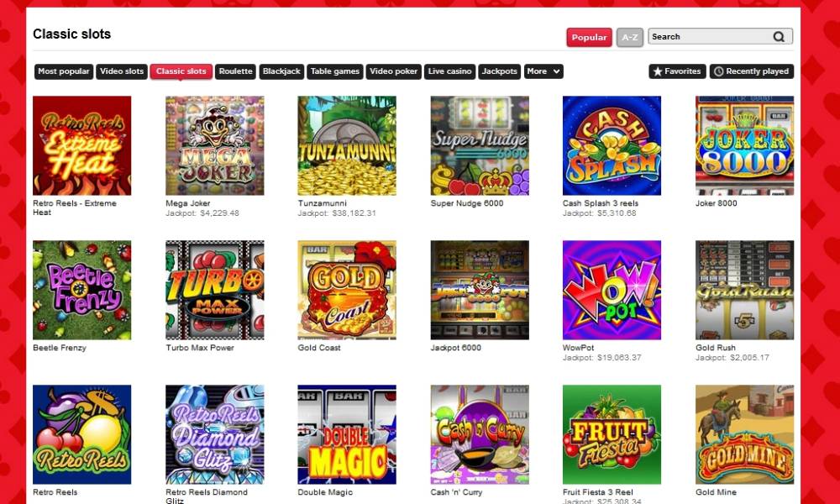Viewport: 840px width, 504px height.
Task: Select the Turbo Max Power game icon
Action: (x=215, y=290)
